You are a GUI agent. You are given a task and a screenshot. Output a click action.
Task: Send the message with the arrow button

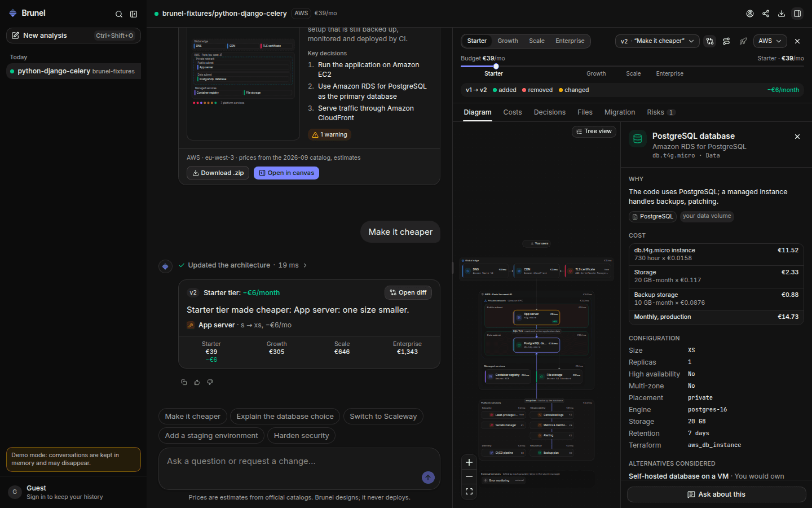click(428, 478)
